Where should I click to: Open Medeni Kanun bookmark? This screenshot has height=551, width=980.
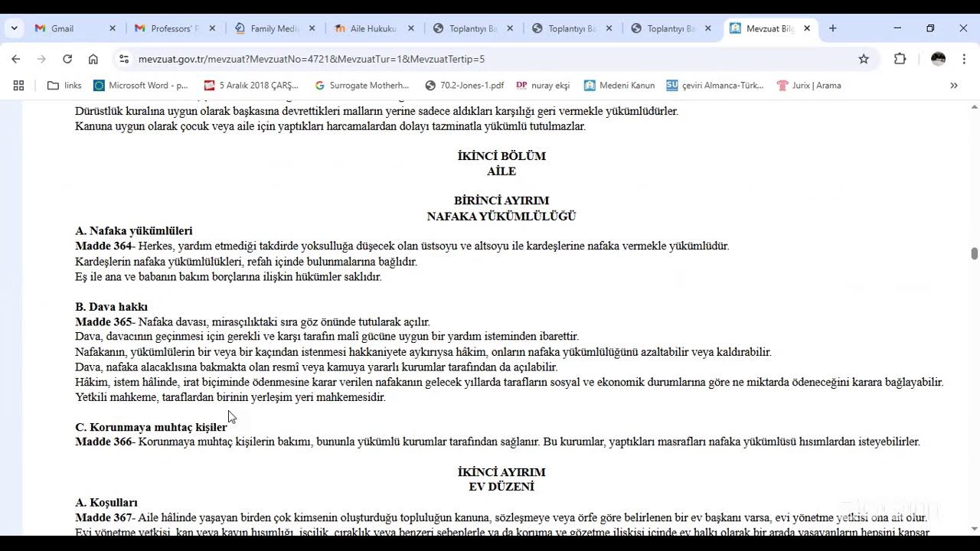[x=619, y=86]
